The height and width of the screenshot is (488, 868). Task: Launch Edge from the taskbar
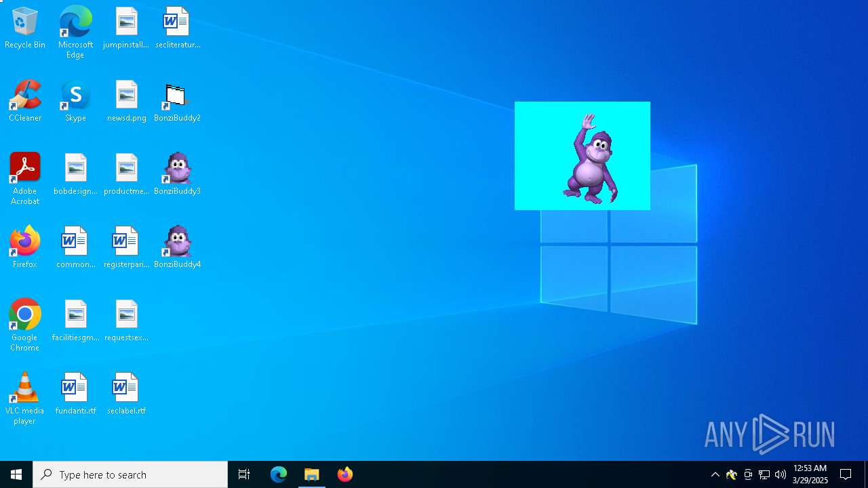click(279, 474)
